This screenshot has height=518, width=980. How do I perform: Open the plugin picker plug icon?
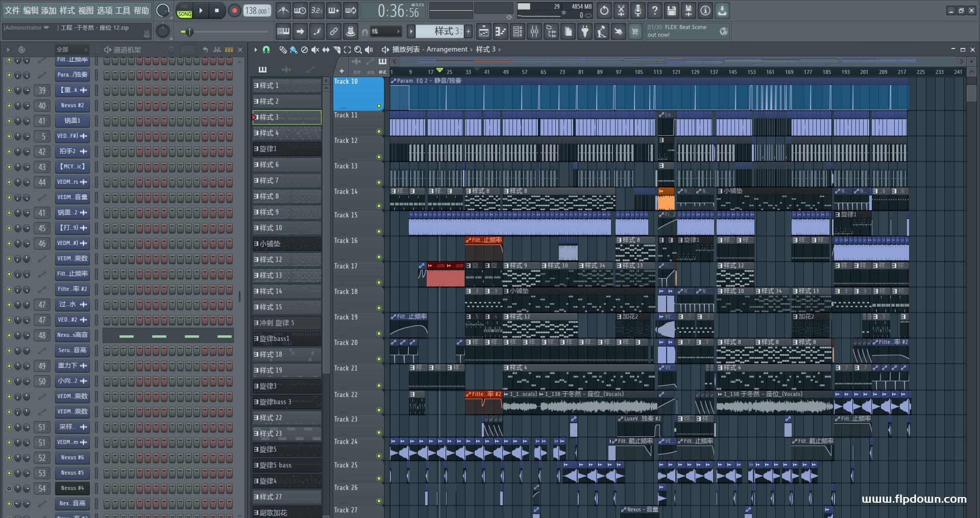[x=585, y=32]
